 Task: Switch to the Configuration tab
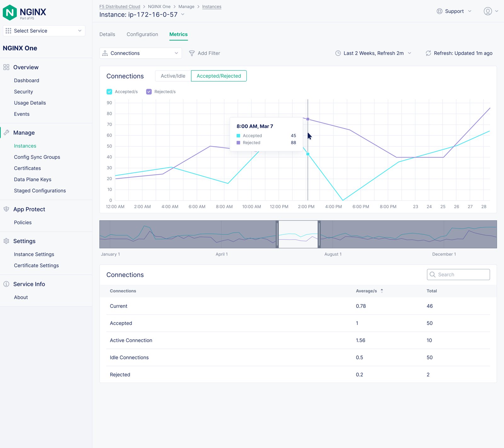(x=142, y=34)
